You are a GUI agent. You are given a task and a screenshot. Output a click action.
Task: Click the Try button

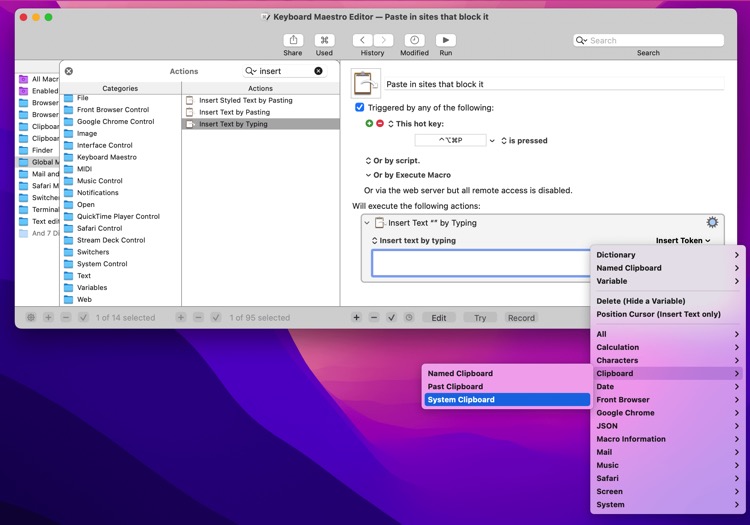click(x=480, y=317)
